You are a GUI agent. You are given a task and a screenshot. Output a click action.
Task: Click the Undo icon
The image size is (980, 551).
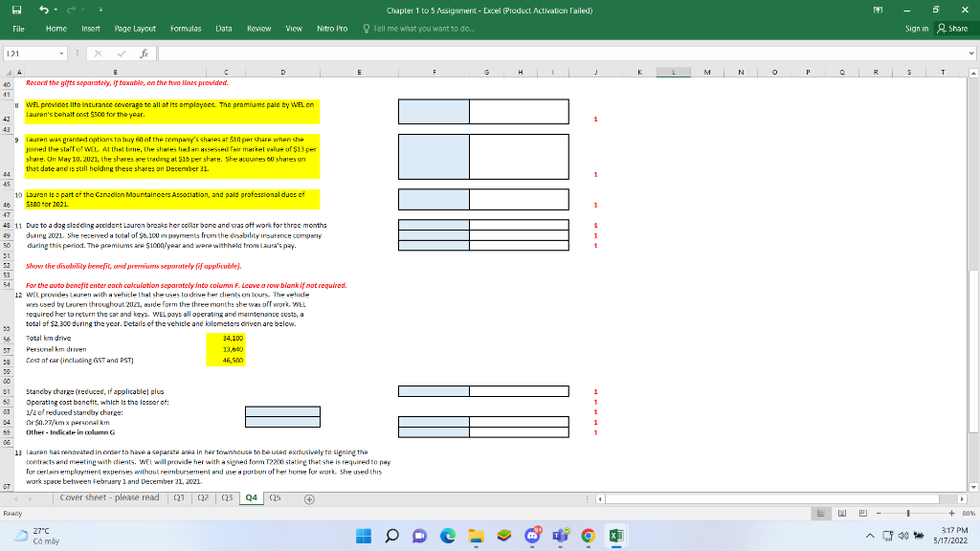pos(42,9)
